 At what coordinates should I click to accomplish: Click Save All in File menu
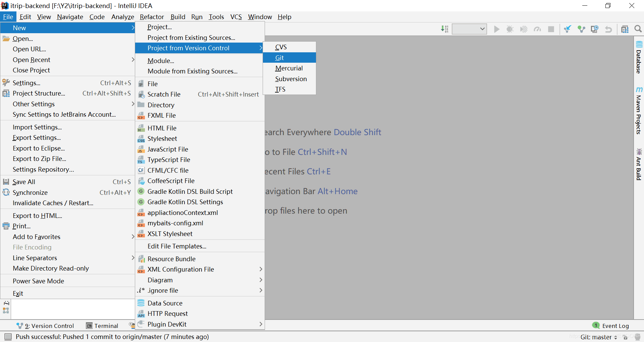coord(67,182)
